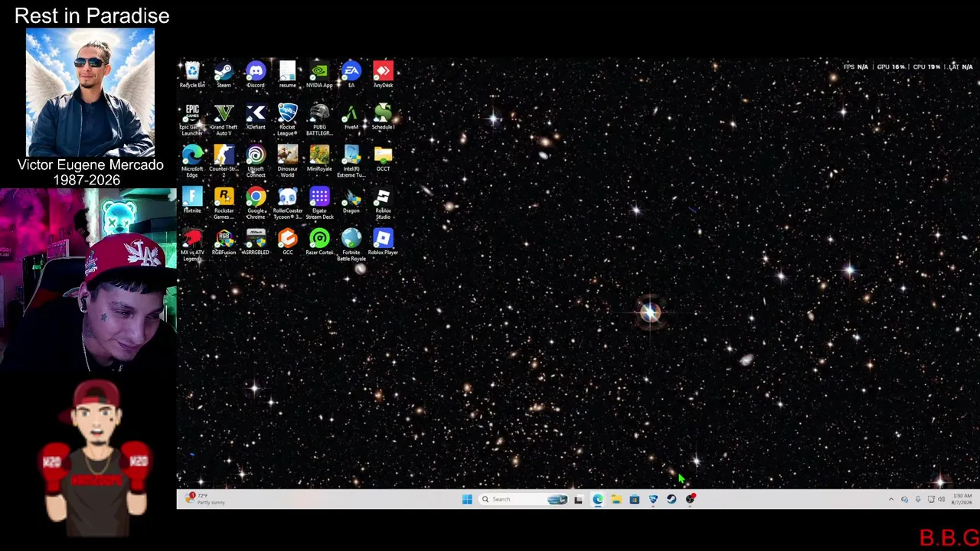Viewport: 980px width, 551px height.
Task: Select the RGBFusion desktop icon
Action: tap(224, 243)
